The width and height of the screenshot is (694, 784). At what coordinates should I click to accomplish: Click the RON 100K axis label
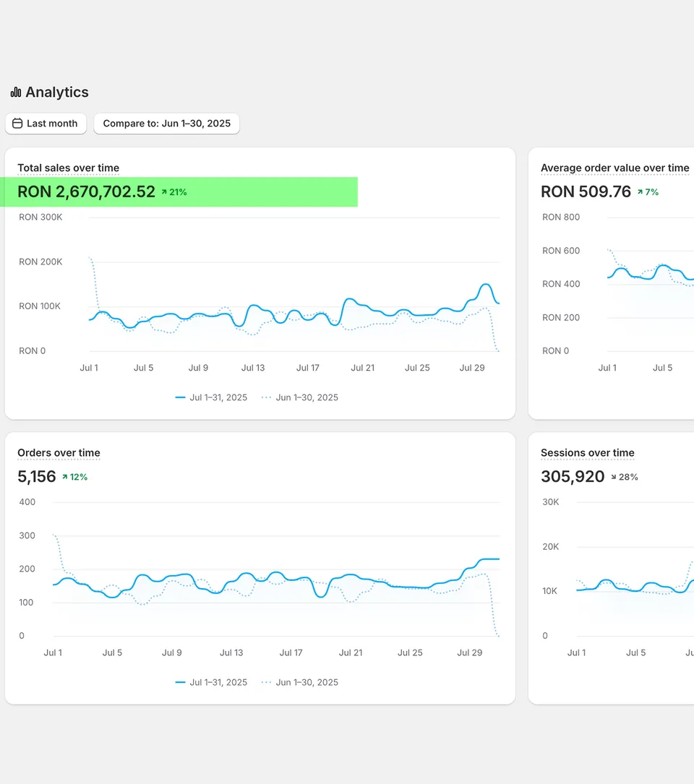click(40, 306)
